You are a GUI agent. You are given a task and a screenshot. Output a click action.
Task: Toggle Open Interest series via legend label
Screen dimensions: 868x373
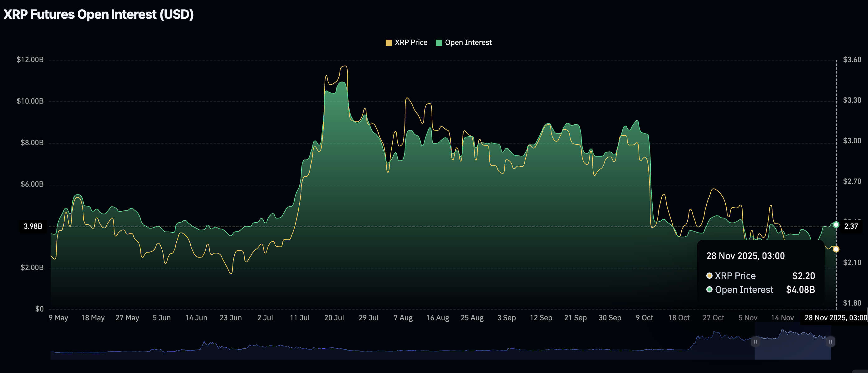[x=468, y=42]
